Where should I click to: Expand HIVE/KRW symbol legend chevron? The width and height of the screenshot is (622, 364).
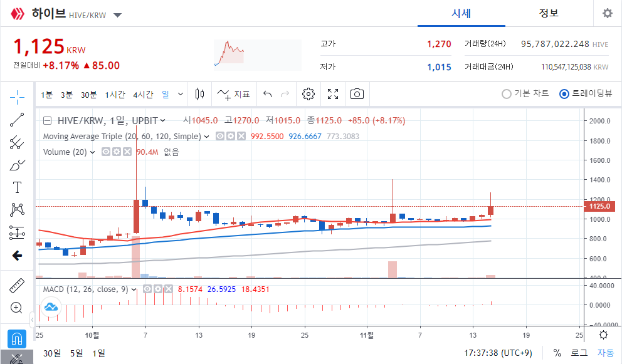coord(162,120)
